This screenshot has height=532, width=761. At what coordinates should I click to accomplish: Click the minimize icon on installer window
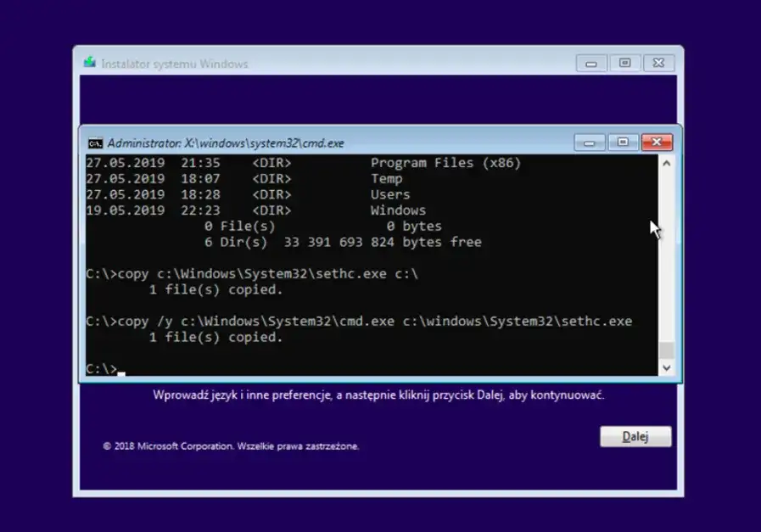[x=590, y=62]
